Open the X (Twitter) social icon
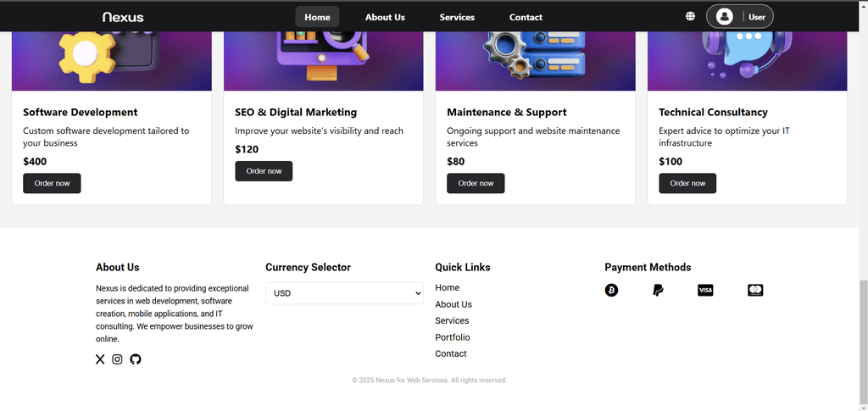 (100, 359)
